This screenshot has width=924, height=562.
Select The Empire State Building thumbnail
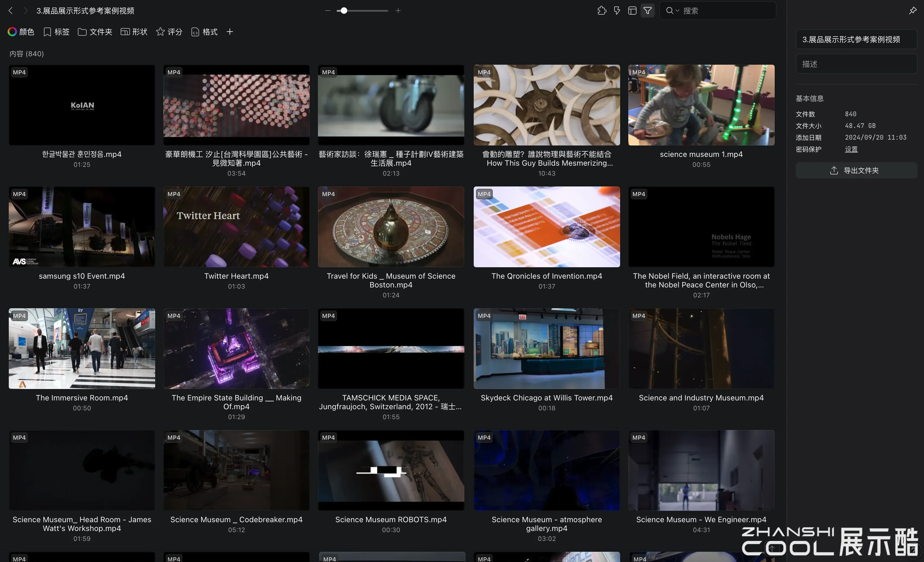coord(237,349)
